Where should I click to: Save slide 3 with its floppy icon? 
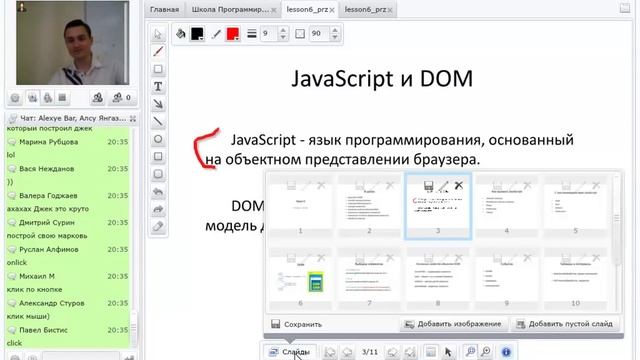point(428,186)
